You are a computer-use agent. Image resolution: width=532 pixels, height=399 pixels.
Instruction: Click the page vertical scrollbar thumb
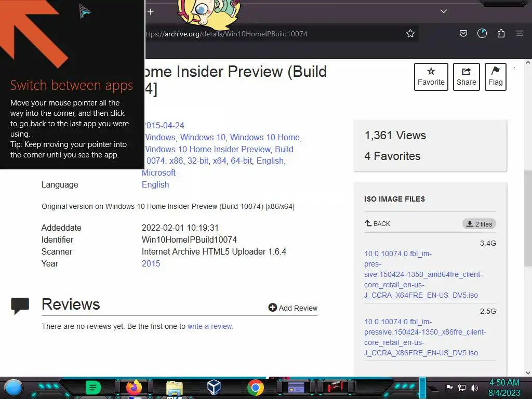point(528,219)
